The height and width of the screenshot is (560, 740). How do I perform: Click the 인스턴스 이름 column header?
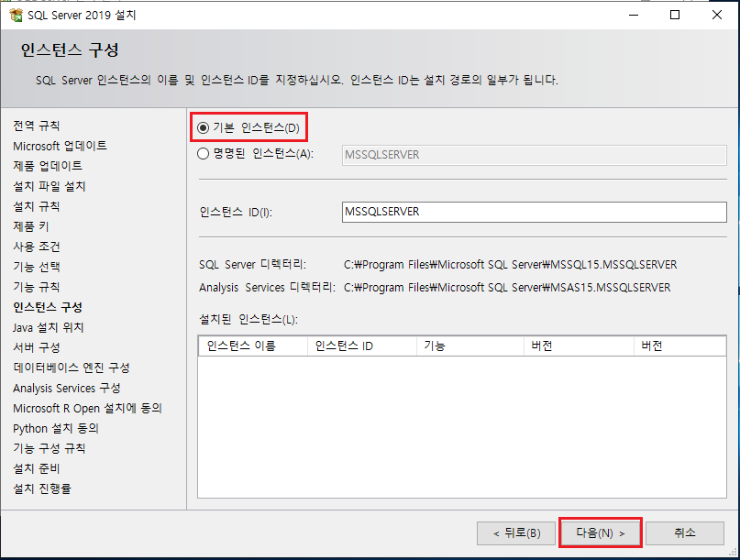pyautogui.click(x=253, y=346)
